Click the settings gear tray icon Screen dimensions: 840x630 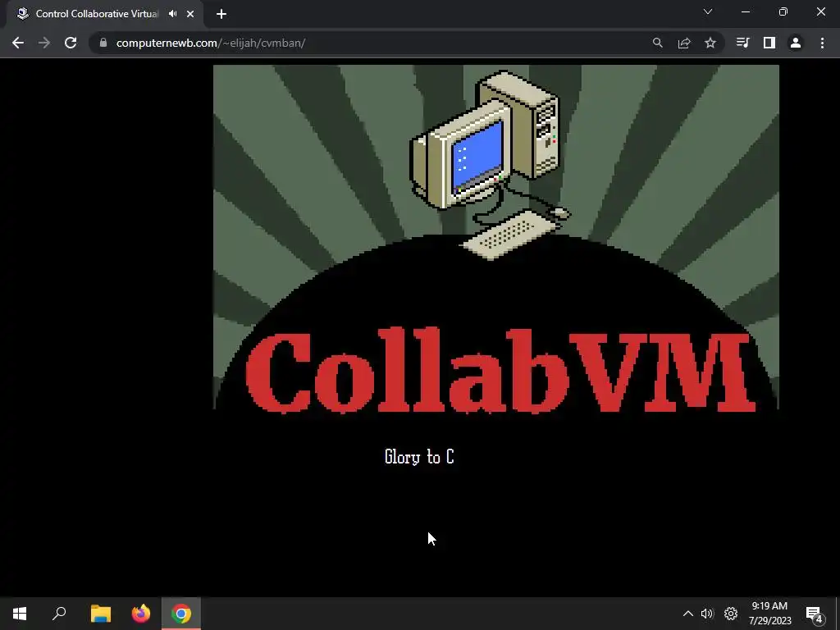(731, 614)
